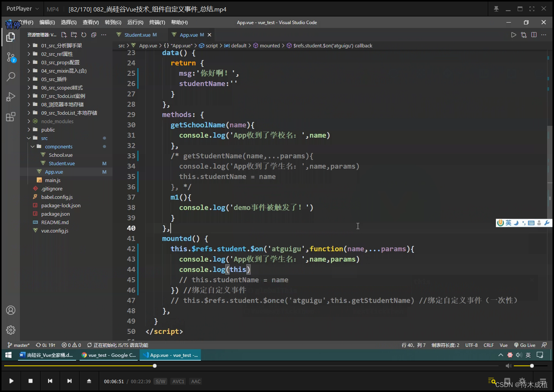The width and height of the screenshot is (554, 392).
Task: Stop playback in PotPlayer
Action: coord(31,381)
